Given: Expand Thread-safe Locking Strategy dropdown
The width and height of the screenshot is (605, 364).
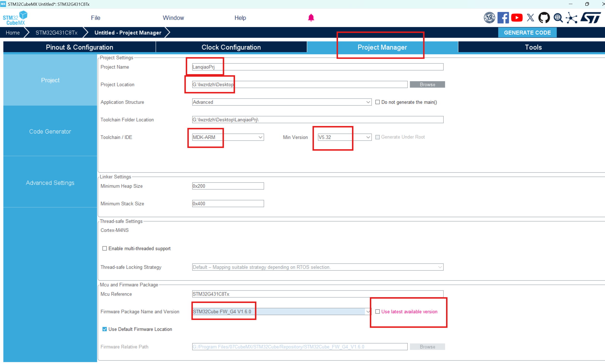Looking at the screenshot, I should 318,267.
